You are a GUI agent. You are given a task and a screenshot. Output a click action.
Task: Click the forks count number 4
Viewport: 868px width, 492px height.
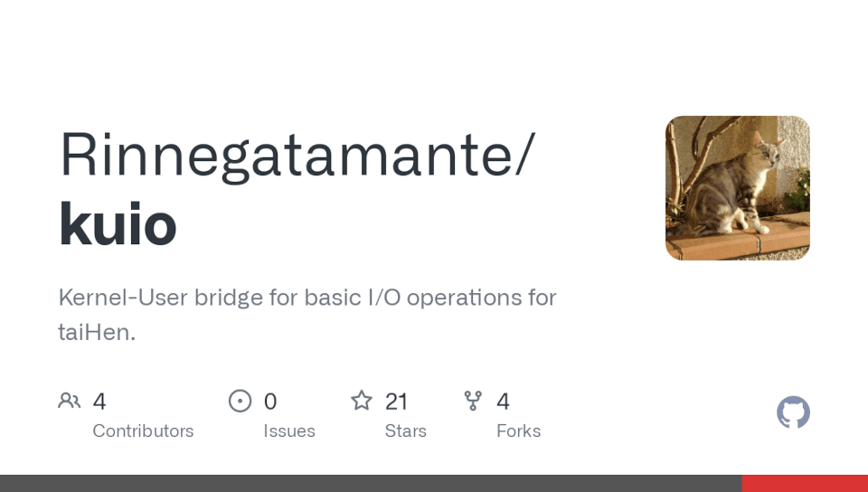click(504, 402)
